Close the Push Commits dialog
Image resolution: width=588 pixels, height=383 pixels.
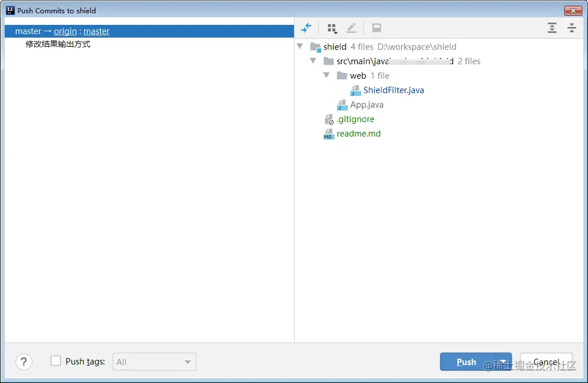click(x=573, y=10)
